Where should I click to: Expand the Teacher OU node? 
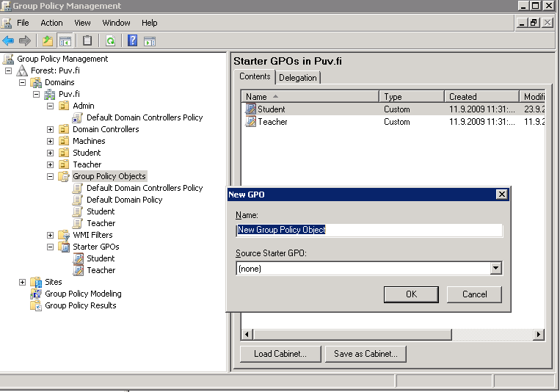click(50, 164)
